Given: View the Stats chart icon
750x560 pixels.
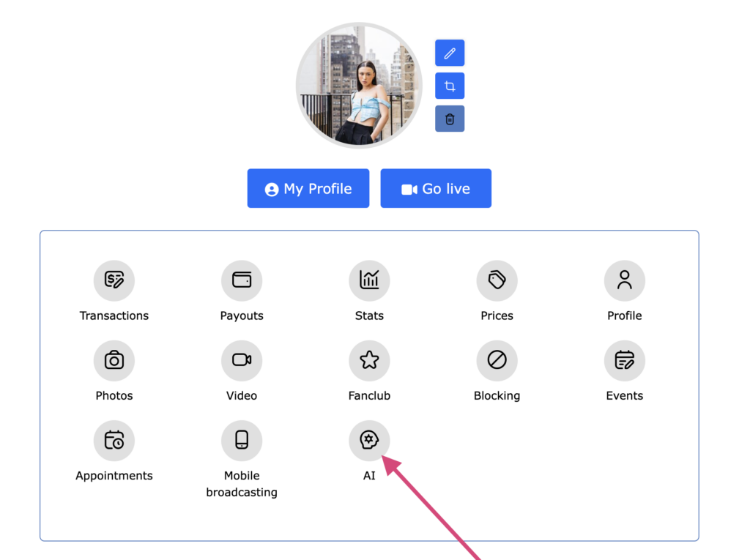Looking at the screenshot, I should (x=369, y=280).
